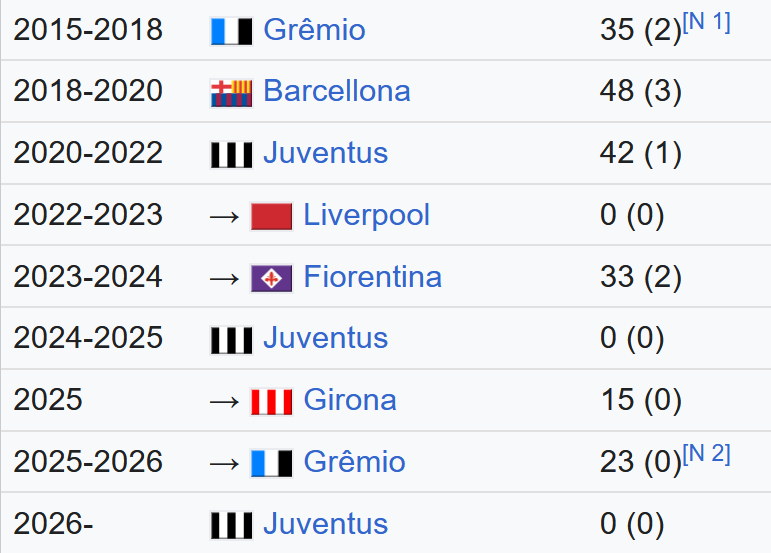Open the Grêmio loan link for 2025-2026
Viewport: 771px width, 553px height.
point(354,462)
